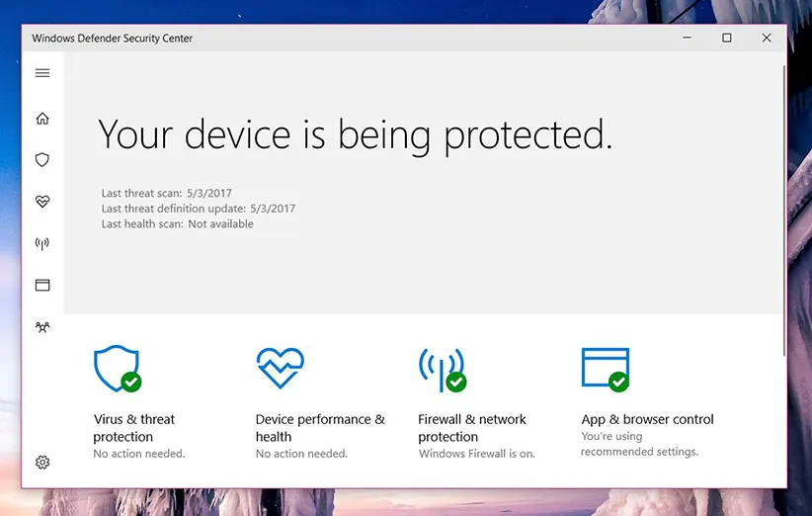Open Settings gear icon
812x516 pixels.
(42, 463)
